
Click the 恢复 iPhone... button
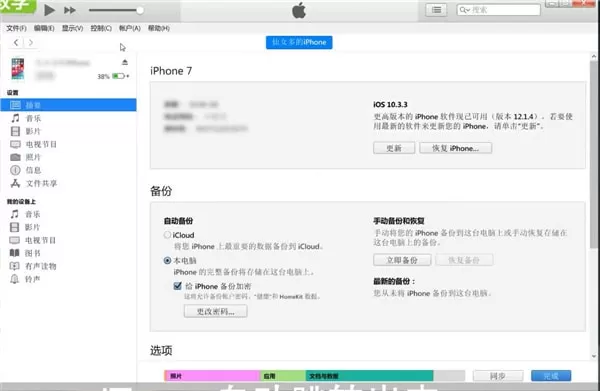pos(455,148)
